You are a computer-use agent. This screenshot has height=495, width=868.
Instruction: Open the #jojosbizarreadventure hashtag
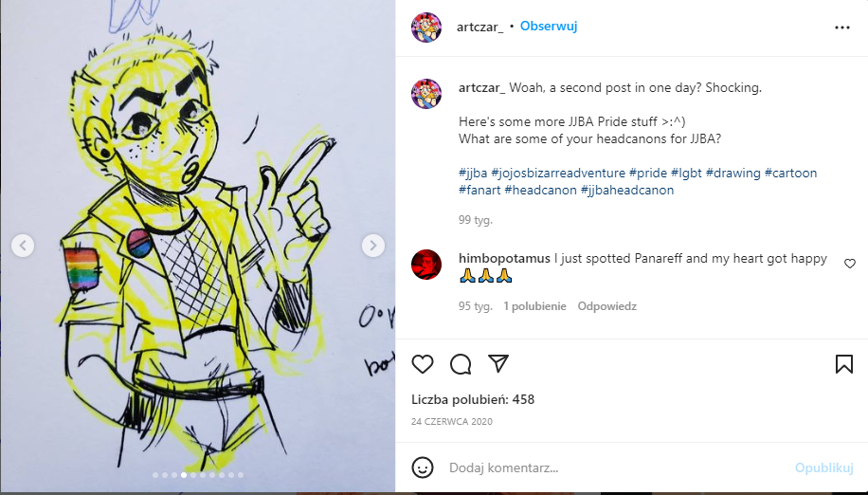coord(558,173)
